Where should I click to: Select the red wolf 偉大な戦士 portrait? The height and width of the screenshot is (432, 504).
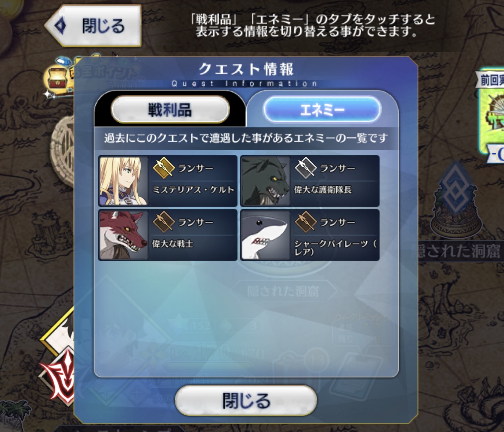[x=124, y=235]
